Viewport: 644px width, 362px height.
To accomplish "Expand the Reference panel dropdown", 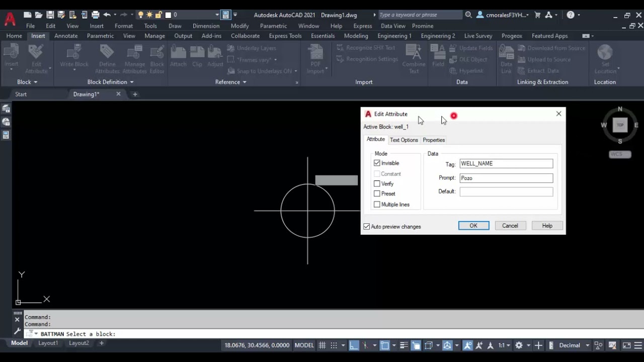I will 231,82.
